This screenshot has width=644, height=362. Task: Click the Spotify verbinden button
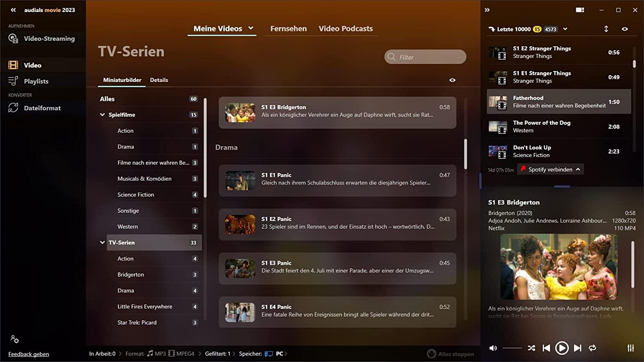[x=550, y=169]
